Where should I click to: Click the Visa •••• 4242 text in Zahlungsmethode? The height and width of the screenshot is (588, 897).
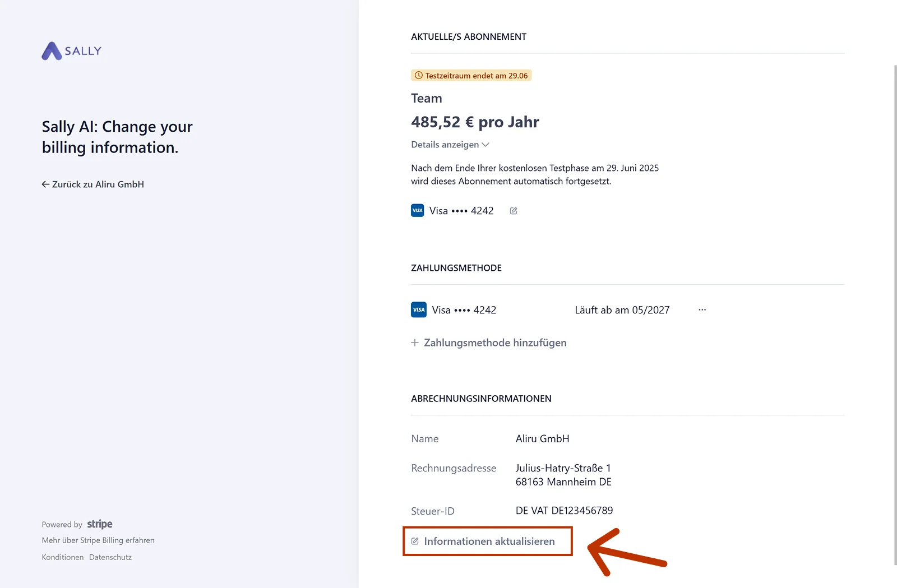464,310
